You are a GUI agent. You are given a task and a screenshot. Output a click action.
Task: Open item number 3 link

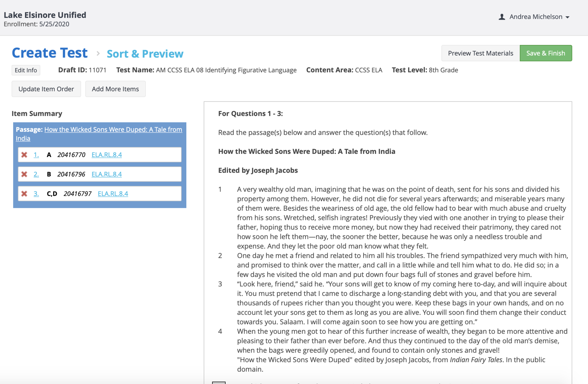36,194
